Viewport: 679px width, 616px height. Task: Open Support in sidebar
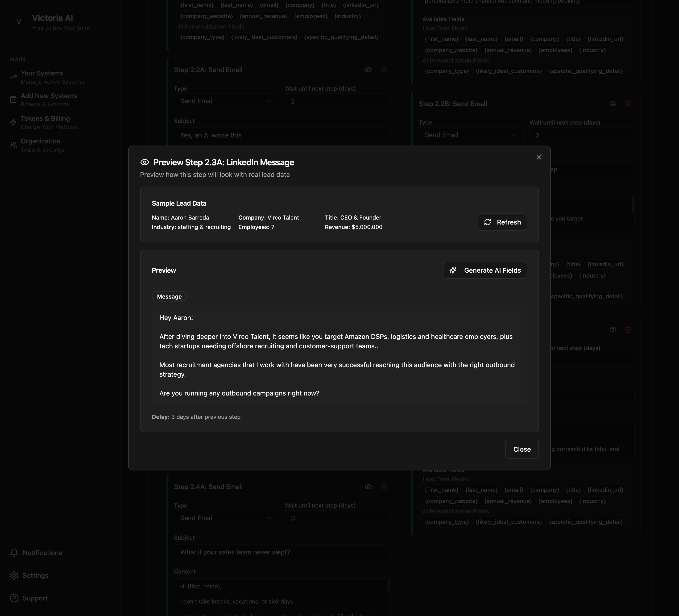(35, 598)
